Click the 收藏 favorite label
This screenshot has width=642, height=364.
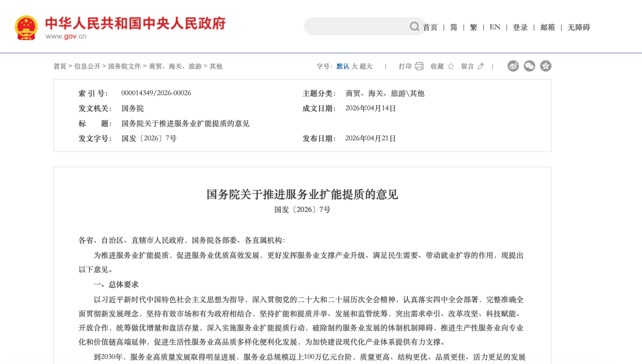coord(437,67)
